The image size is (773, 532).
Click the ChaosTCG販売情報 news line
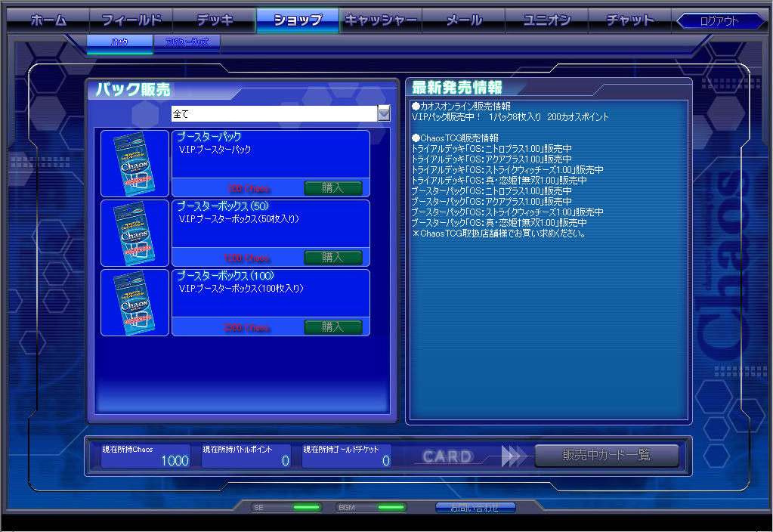455,138
